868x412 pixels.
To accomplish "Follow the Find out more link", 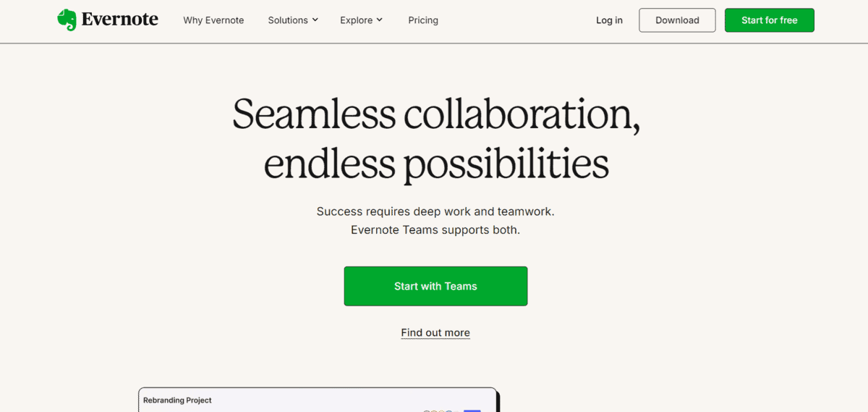I will point(435,333).
